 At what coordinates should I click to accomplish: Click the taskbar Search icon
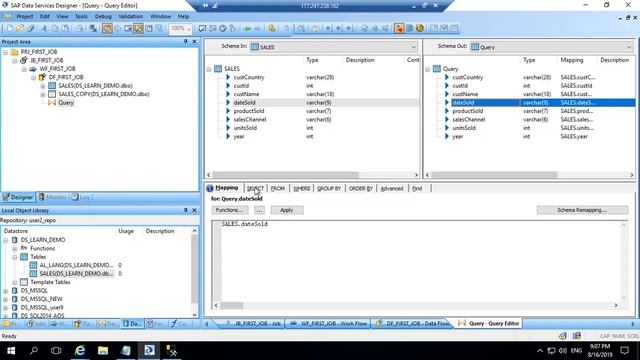[x=34, y=351]
